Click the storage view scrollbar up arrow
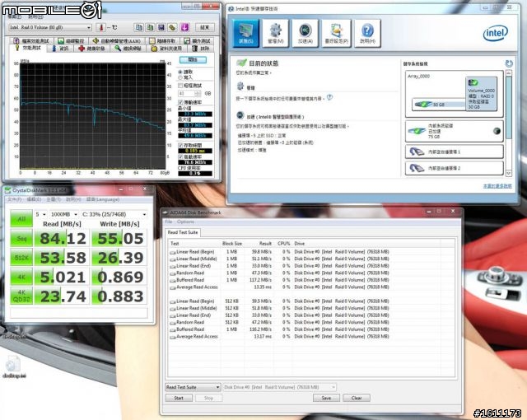The image size is (527, 420). click(x=509, y=73)
